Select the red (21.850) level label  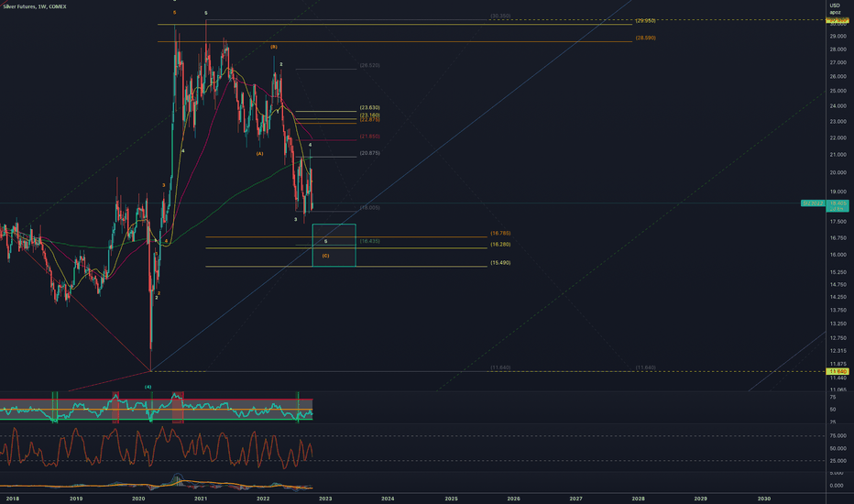pos(370,137)
